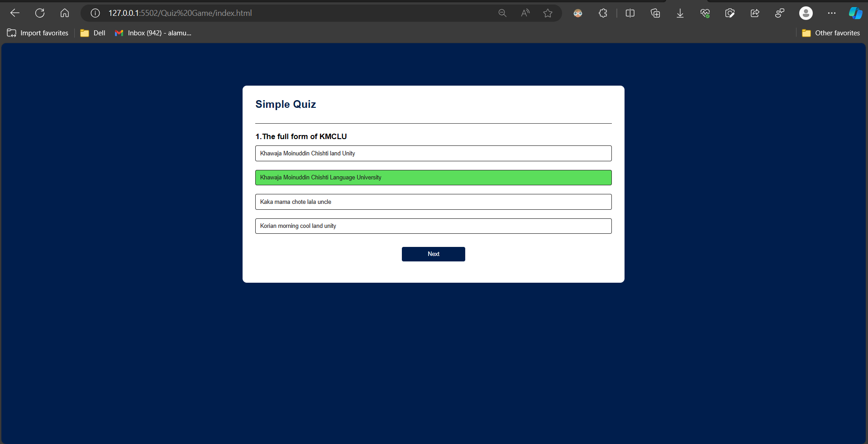The image size is (868, 444).
Task: Click the Next button in quiz
Action: point(433,254)
